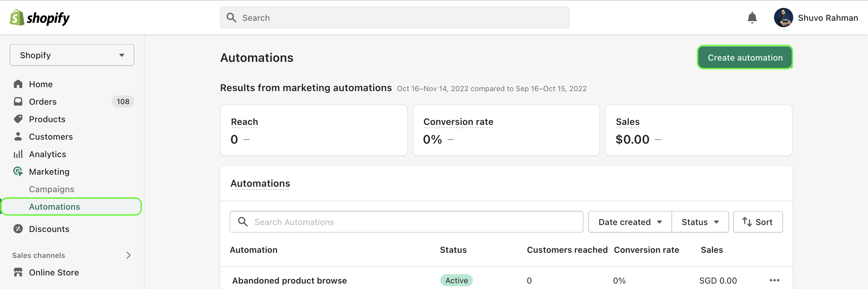The image size is (868, 289).
Task: Click the Conversion rate metric card label
Action: [x=458, y=122]
